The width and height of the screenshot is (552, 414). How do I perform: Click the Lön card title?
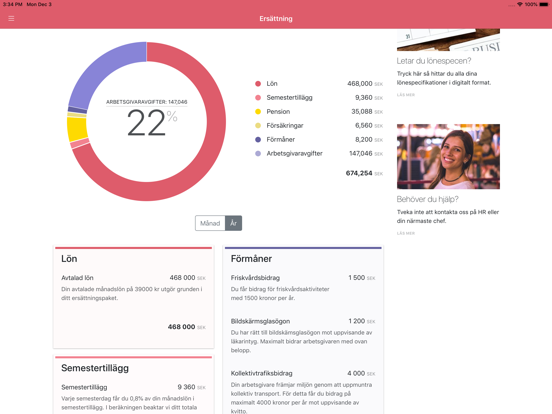click(69, 259)
